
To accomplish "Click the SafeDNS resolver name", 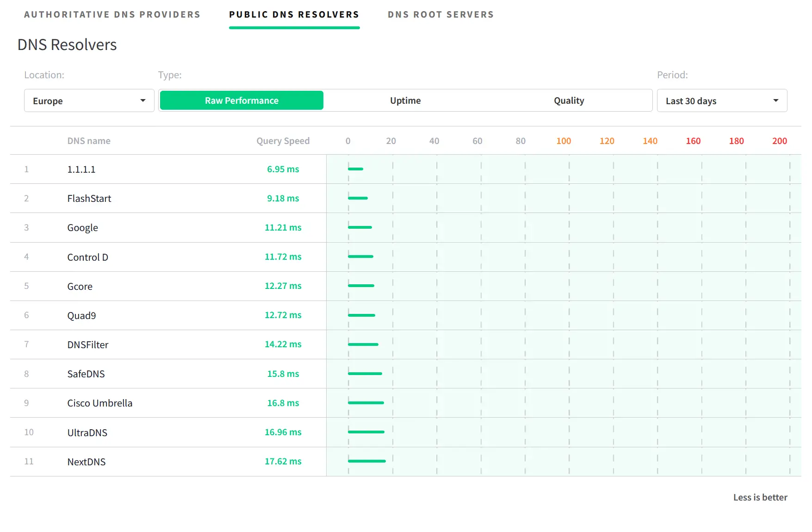I will [86, 374].
